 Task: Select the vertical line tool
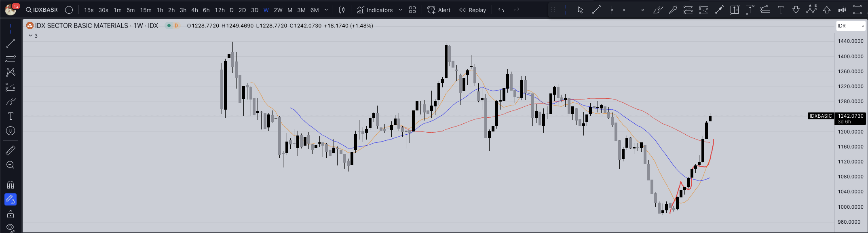(612, 10)
